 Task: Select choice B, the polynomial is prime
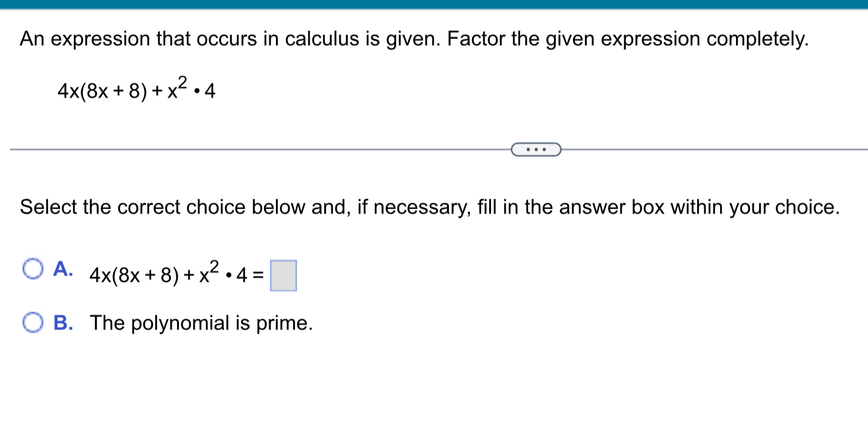click(x=33, y=323)
